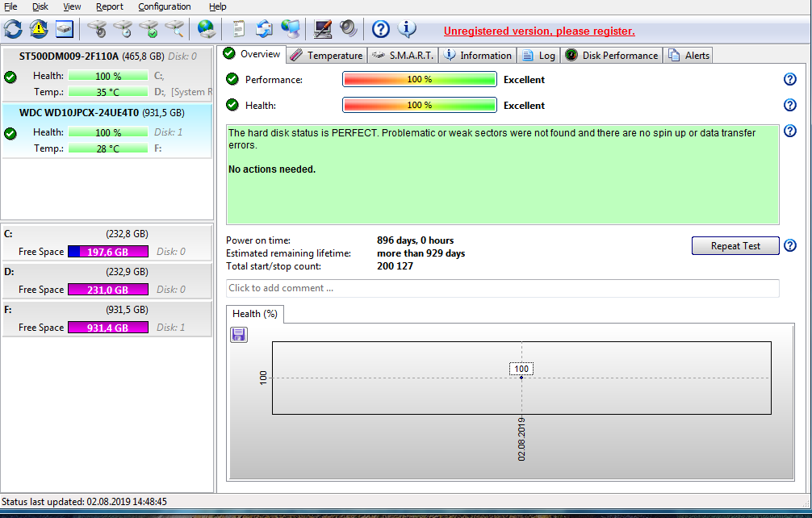Screen dimensions: 812x518
Task: Click the speaker sound icon in toolbar
Action: [349, 29]
